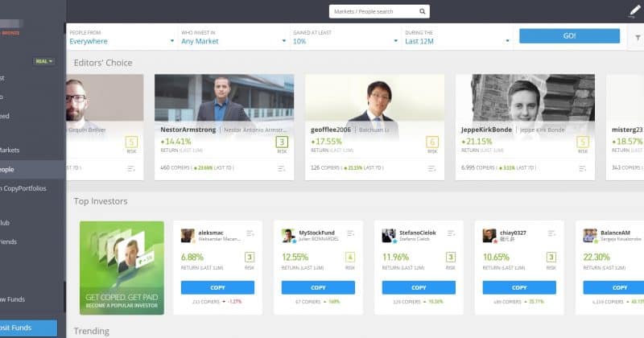The width and height of the screenshot is (644, 338).
Task: Click the search magnifier icon
Action: [422, 11]
